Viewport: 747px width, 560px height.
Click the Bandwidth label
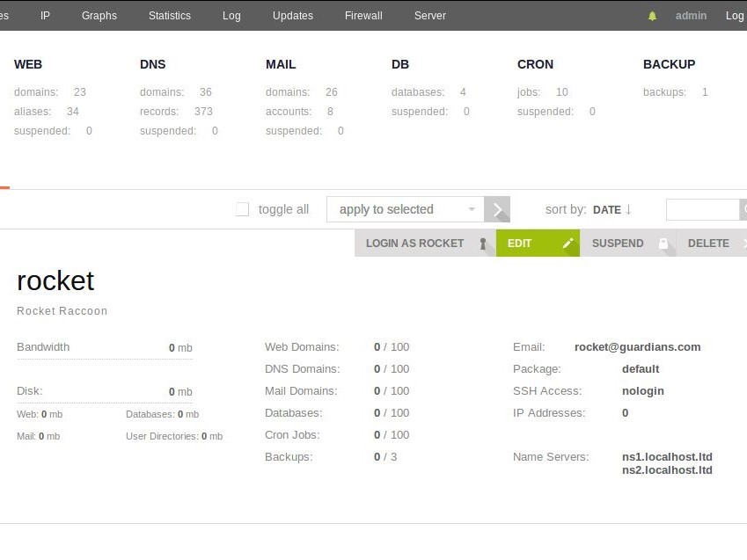pos(43,347)
